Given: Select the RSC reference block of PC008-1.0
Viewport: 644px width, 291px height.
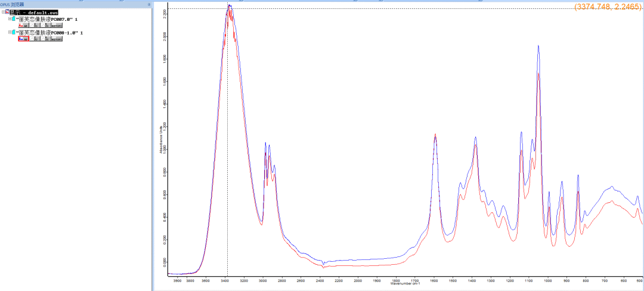Looking at the screenshot, I should click(45, 39).
